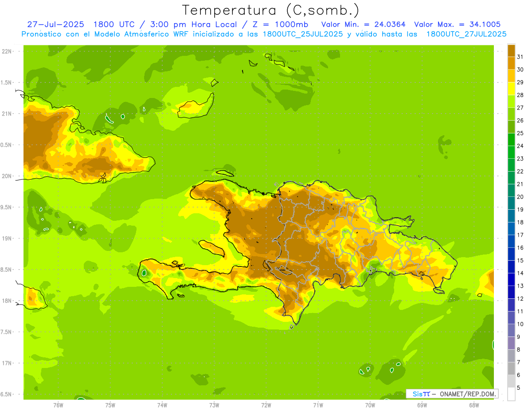
Task: Click the legend value "29"
Action: [520, 82]
